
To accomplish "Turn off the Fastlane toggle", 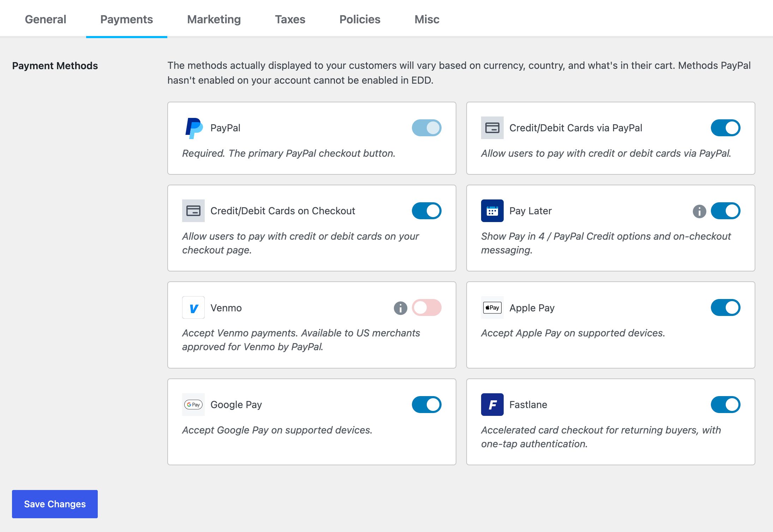I will (x=725, y=405).
